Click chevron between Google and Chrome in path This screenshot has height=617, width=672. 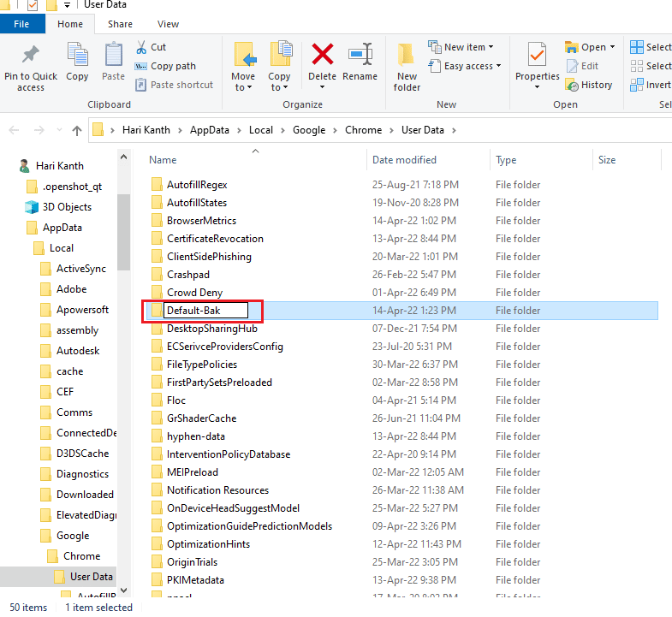tap(335, 130)
